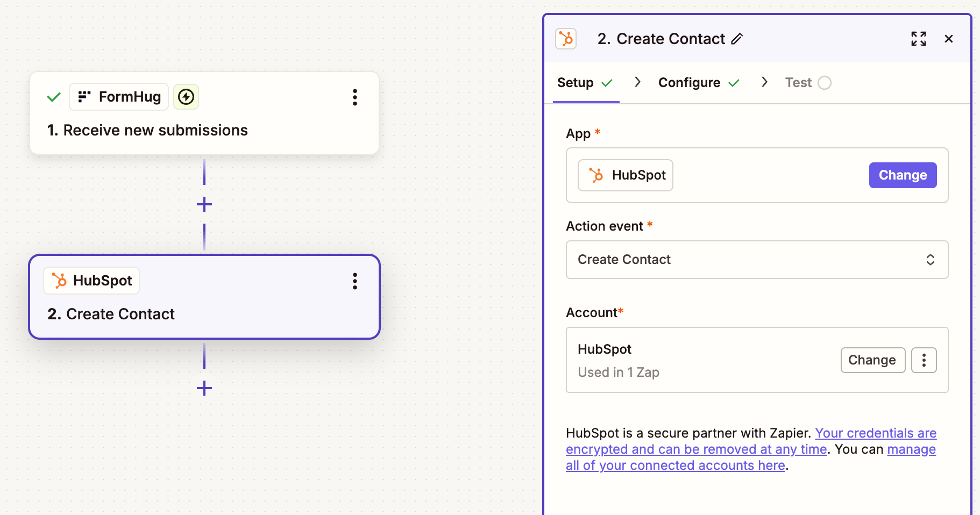
Task: Open the credentials are encrypted link
Action: point(751,441)
